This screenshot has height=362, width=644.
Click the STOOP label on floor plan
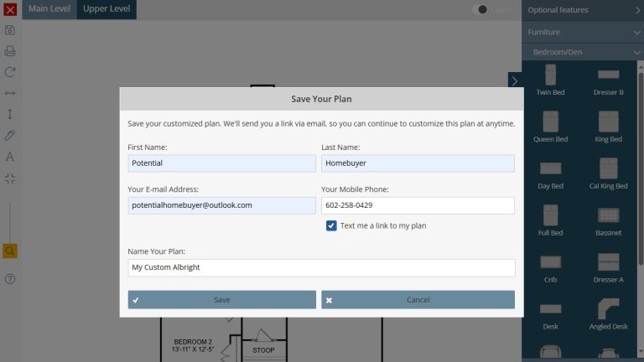tap(263, 350)
